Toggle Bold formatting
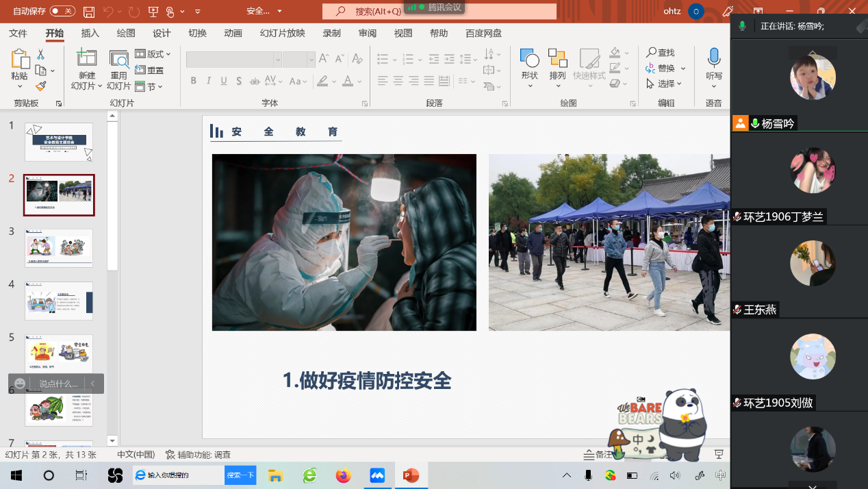Screen dimensions: 868x489 click(x=194, y=81)
